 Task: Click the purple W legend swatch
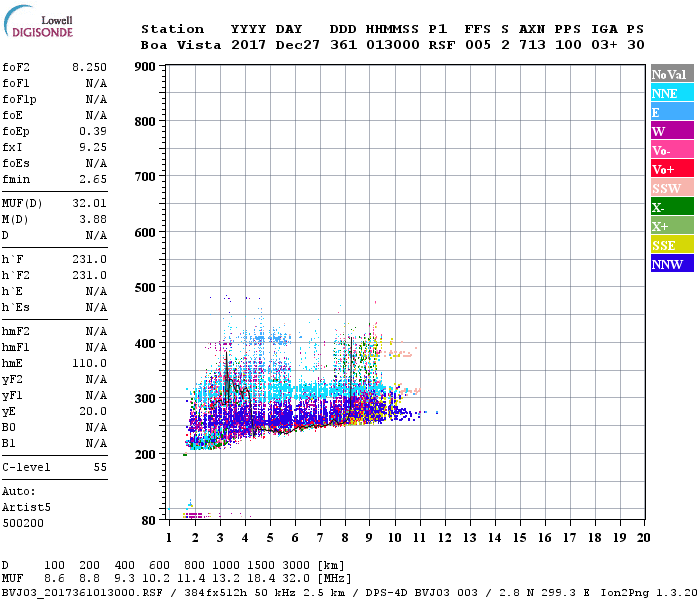(x=672, y=131)
